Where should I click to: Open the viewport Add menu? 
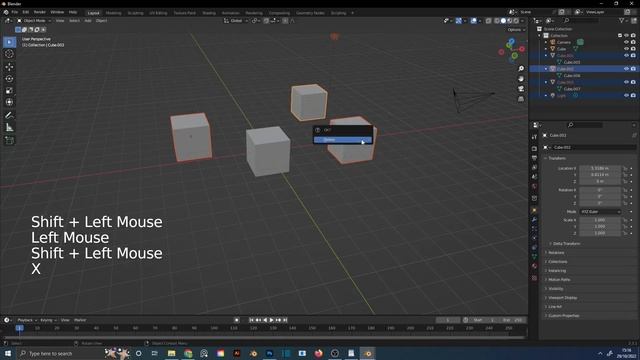tap(88, 21)
